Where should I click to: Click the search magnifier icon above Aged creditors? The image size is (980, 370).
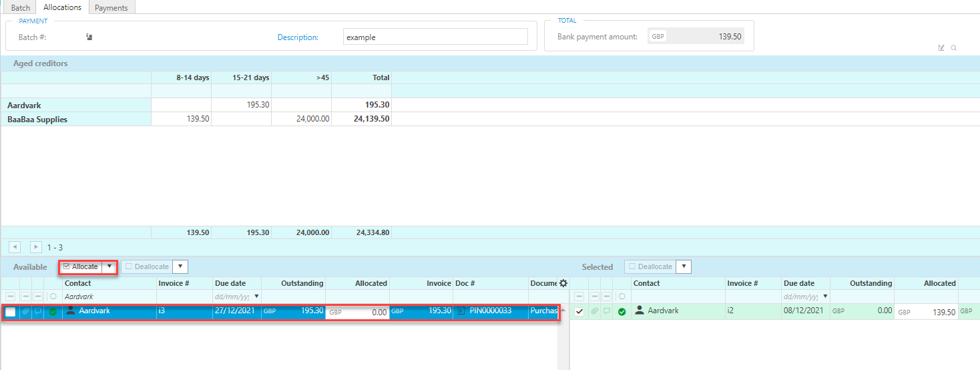pyautogui.click(x=954, y=47)
